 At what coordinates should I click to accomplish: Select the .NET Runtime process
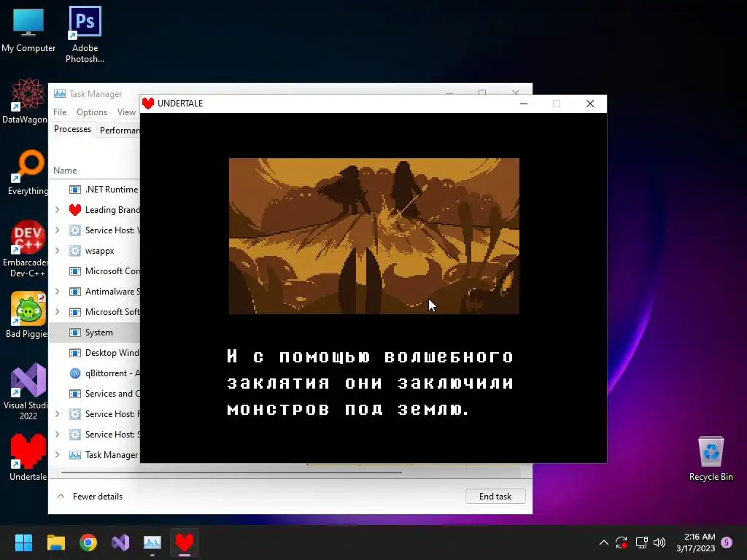click(x=94, y=189)
